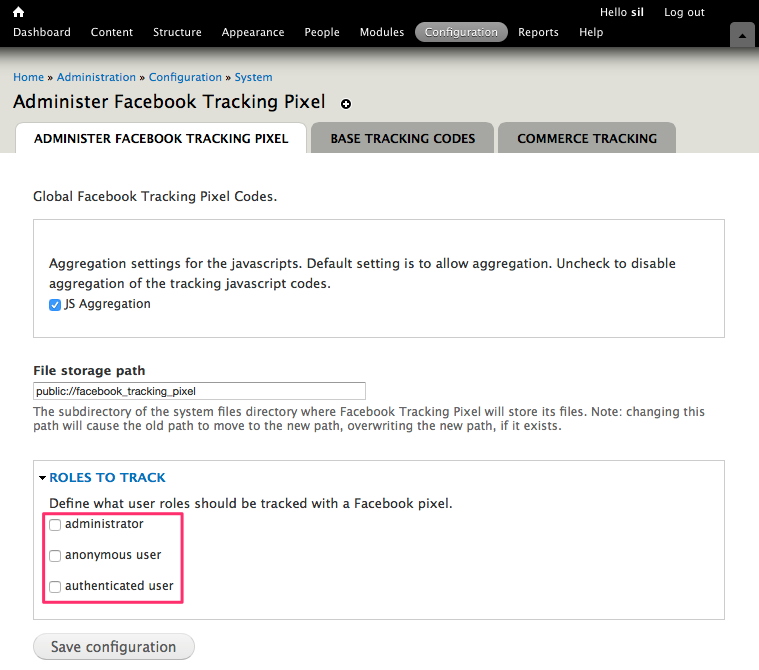The width and height of the screenshot is (759, 670).
Task: Click the JS Aggregation label text
Action: tap(107, 304)
